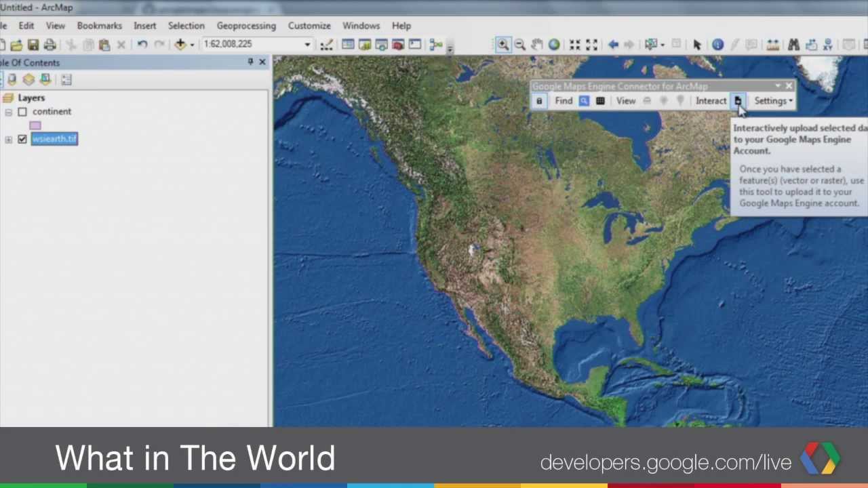The image size is (868, 488).
Task: Open the Customize menu
Action: coord(309,26)
